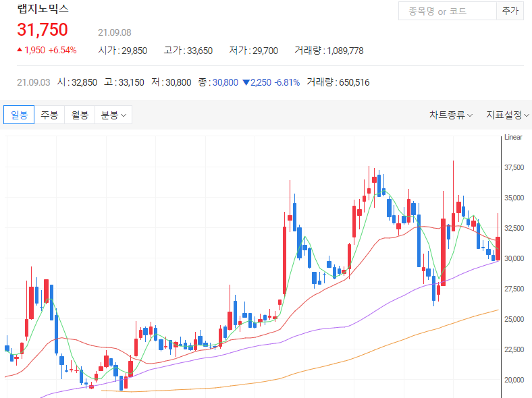Screen dimensions: 532x398
Task: Click the 25,000 price axis label
Action: coord(514,319)
